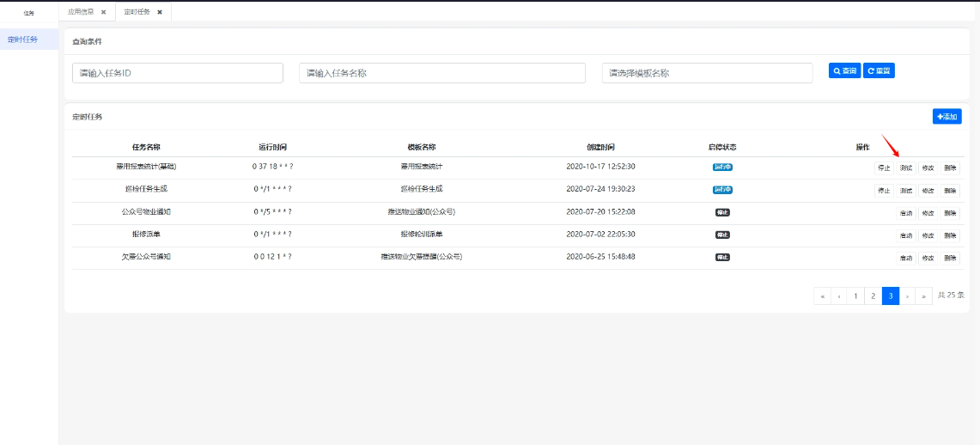Start the 公众号物业通知 task with 启动

point(905,213)
